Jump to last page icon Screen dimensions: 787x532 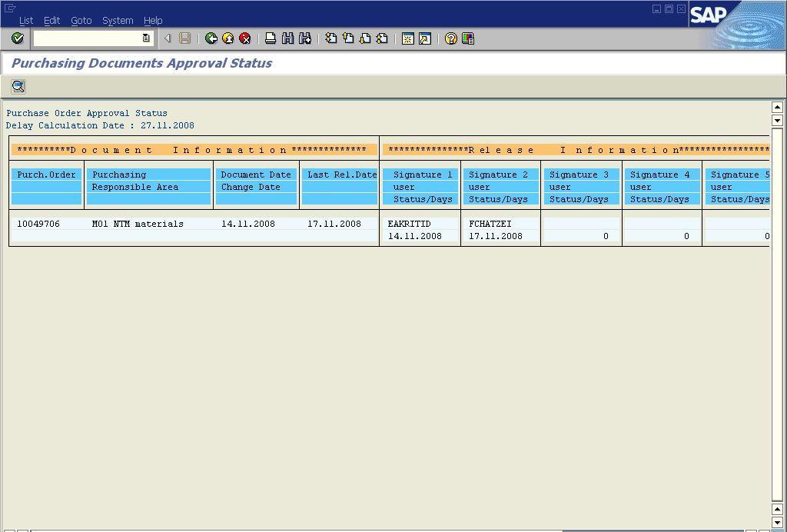[382, 38]
